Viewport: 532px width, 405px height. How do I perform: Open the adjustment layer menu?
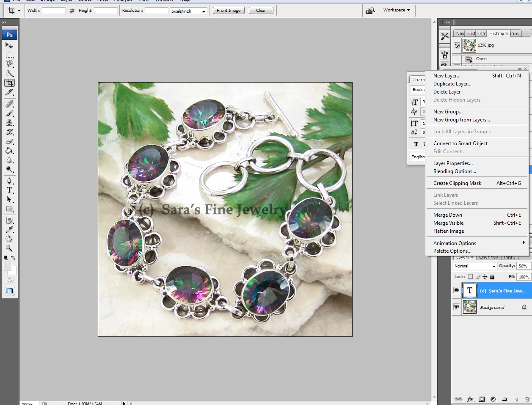click(493, 399)
